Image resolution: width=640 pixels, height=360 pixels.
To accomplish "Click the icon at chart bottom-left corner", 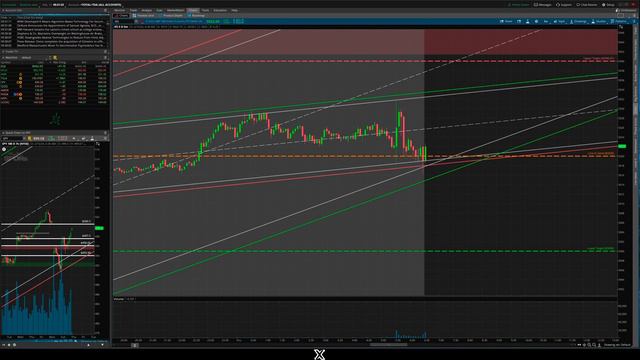I will (135, 345).
